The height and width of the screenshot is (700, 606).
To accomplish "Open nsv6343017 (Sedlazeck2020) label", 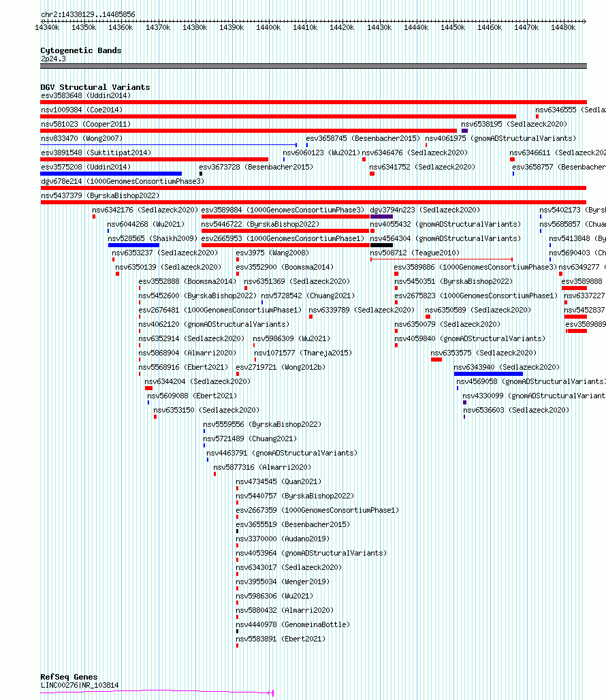I will (x=289, y=567).
